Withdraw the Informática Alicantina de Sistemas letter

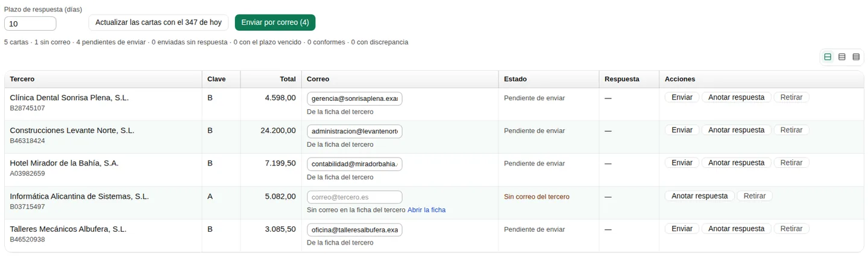coord(754,196)
